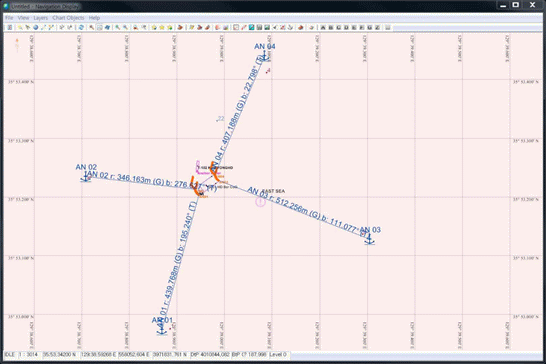
Task: Open the Chart Objects menu
Action: (68, 18)
